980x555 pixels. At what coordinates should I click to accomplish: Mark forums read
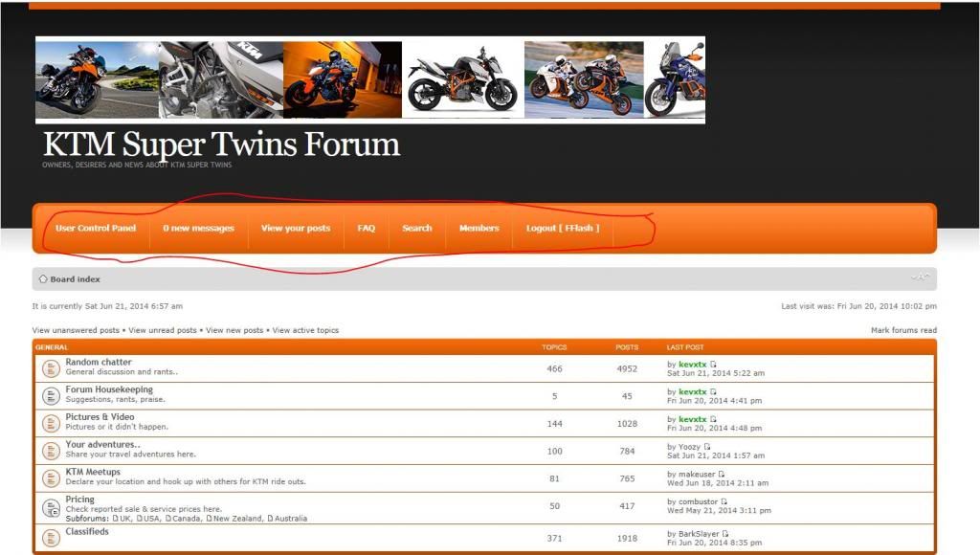click(x=903, y=330)
